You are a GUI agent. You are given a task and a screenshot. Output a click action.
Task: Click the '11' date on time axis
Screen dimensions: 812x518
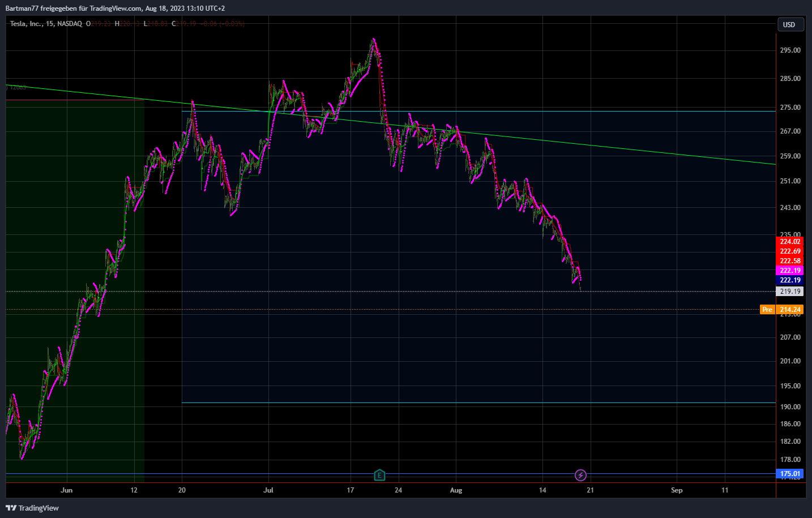[725, 490]
